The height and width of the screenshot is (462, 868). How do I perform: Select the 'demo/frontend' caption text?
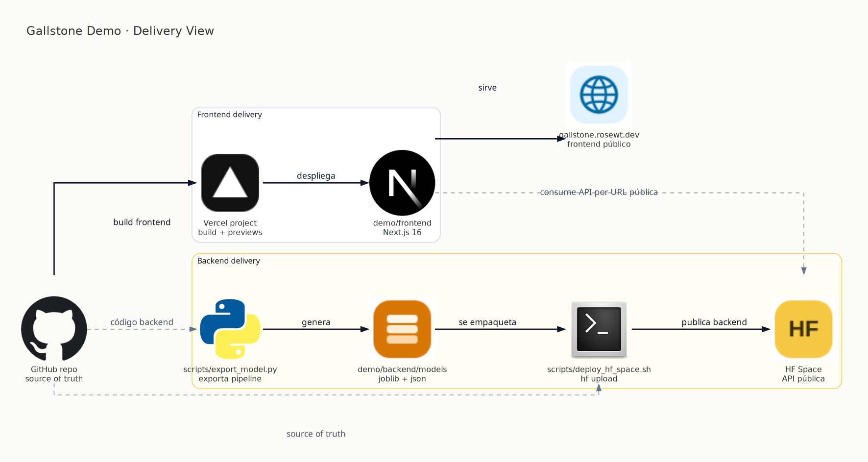pos(402,223)
